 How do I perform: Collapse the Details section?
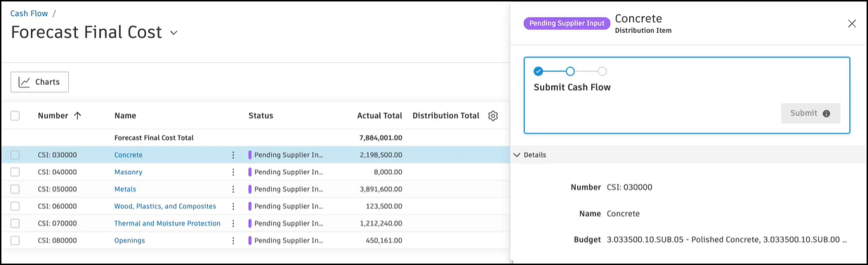click(517, 155)
